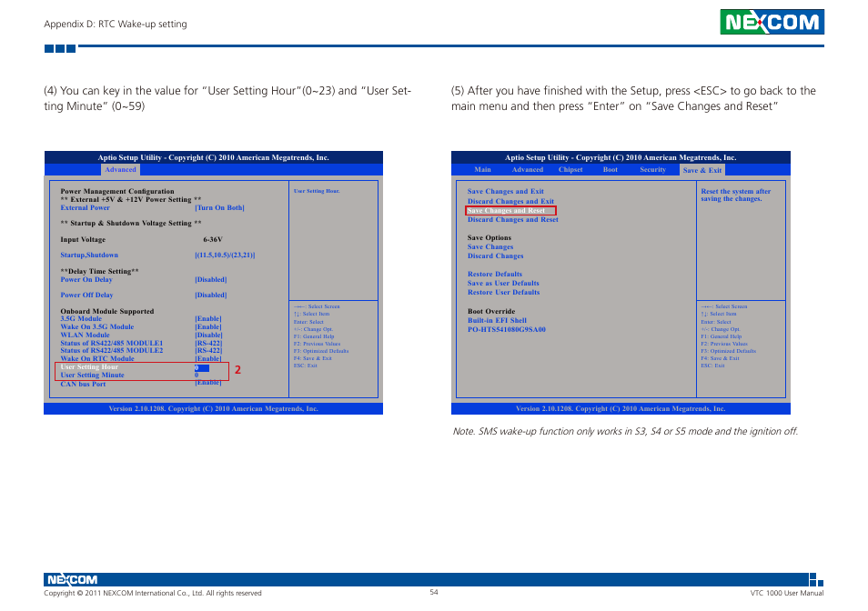Click the User Setting Minute value field

click(x=197, y=376)
